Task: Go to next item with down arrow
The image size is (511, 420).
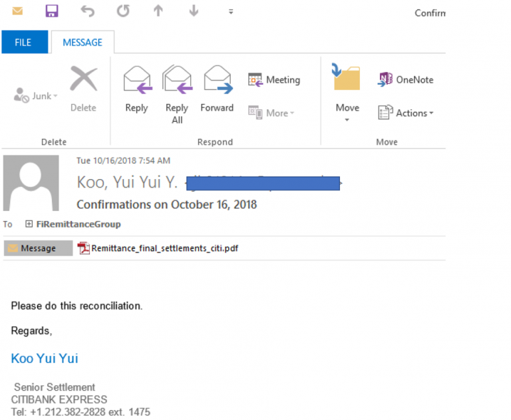Action: pyautogui.click(x=194, y=11)
